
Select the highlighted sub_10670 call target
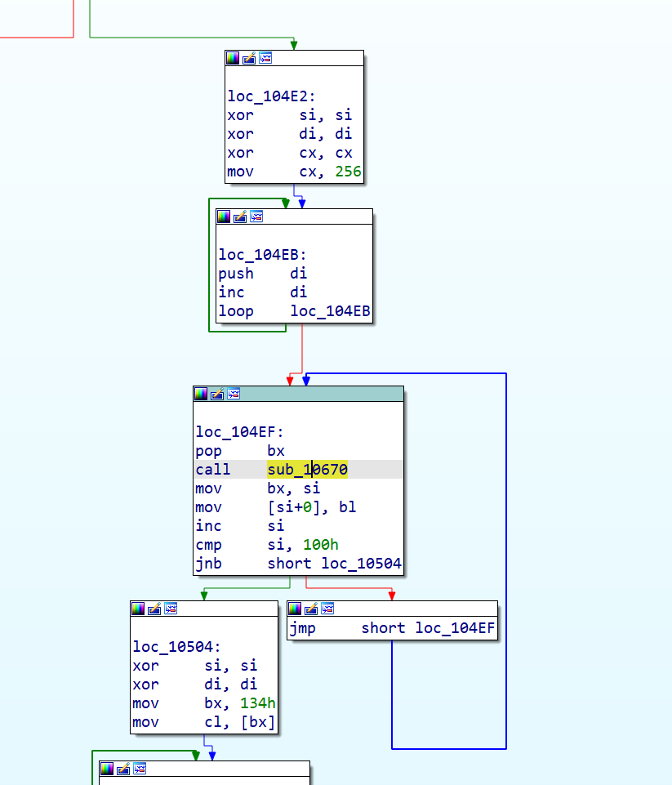pyautogui.click(x=308, y=470)
